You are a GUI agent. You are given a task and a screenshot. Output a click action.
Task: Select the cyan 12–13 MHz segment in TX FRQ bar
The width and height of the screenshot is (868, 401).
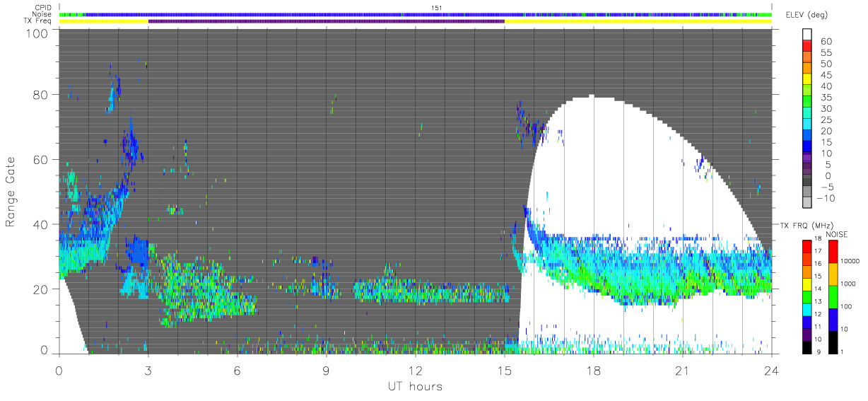807,310
